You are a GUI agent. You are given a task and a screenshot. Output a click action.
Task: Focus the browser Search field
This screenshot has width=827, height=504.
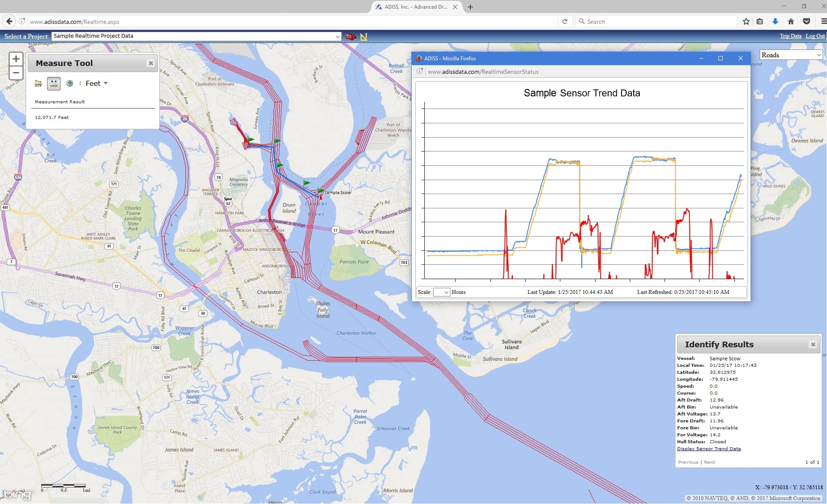pyautogui.click(x=656, y=21)
